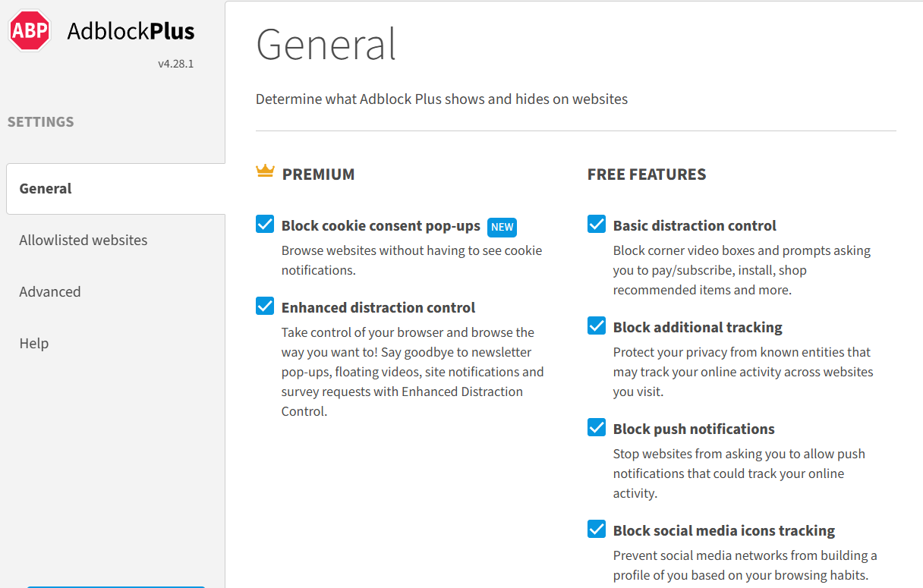Uncheck the Enhanced distraction control checkbox
This screenshot has width=923, height=588.
(x=265, y=307)
